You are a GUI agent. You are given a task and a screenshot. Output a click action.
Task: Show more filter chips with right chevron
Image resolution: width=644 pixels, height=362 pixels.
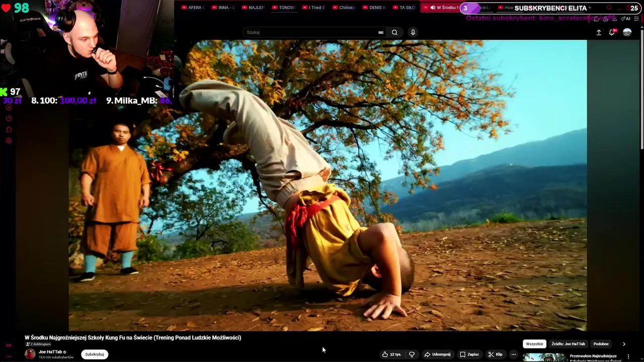624,344
